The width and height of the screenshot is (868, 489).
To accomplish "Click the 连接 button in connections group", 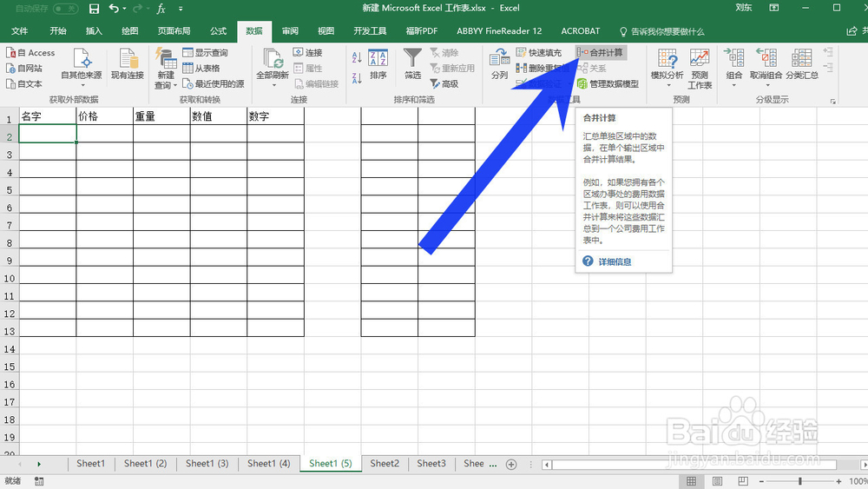I will pyautogui.click(x=308, y=53).
